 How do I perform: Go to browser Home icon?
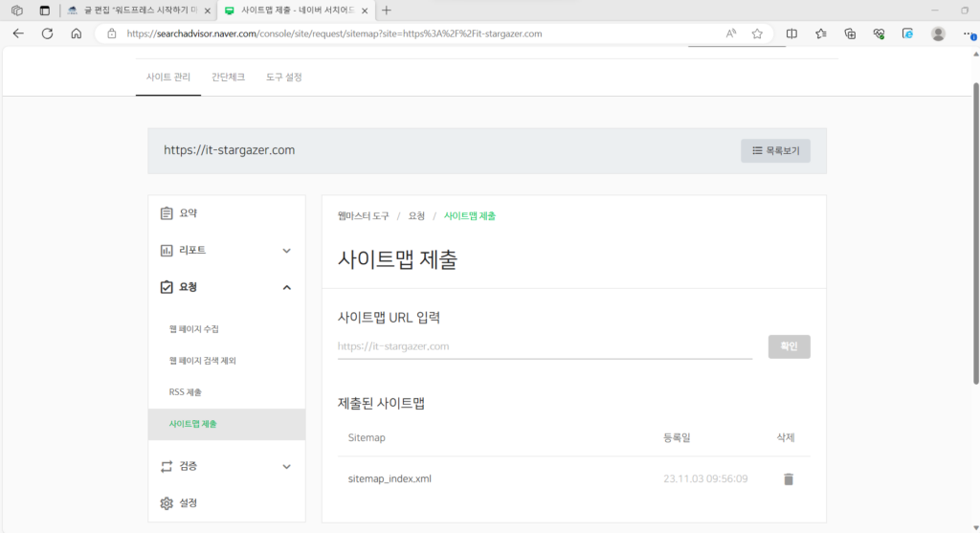click(x=77, y=33)
